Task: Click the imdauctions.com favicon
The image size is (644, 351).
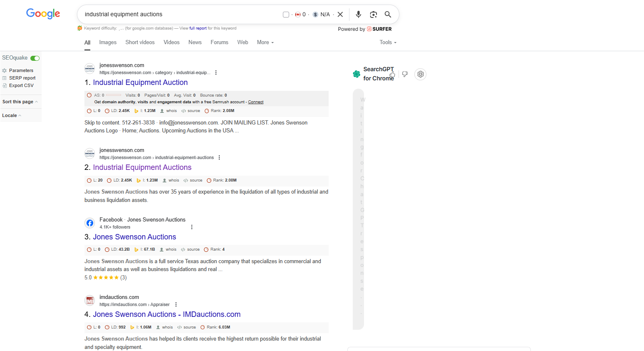Action: pos(90,301)
